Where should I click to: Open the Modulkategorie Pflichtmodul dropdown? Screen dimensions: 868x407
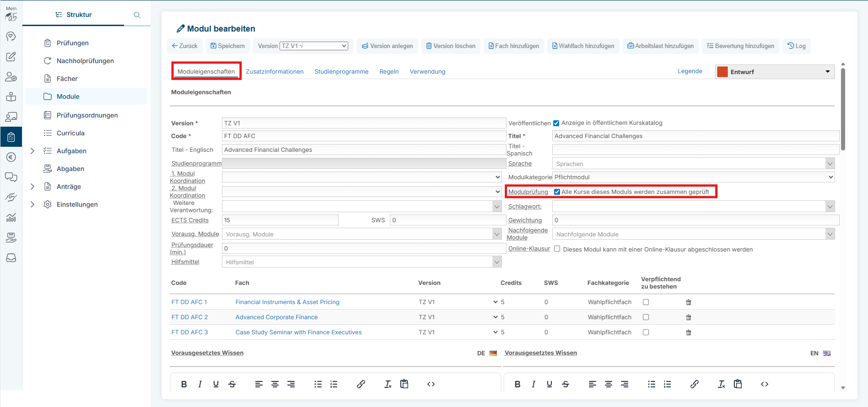coord(693,177)
